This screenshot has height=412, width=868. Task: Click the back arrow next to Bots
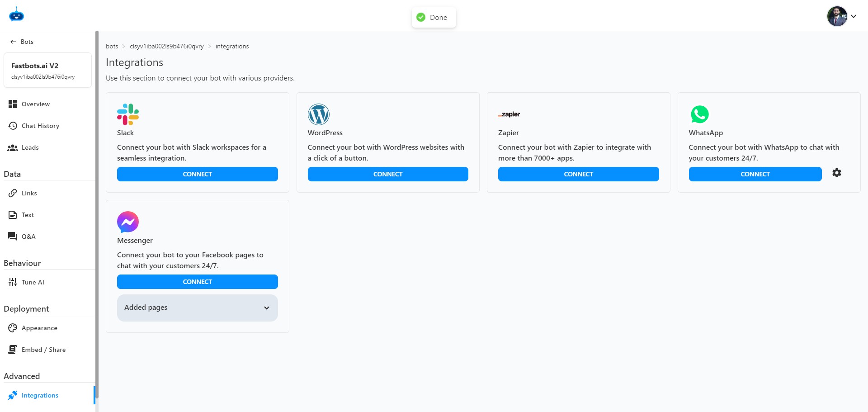(13, 42)
